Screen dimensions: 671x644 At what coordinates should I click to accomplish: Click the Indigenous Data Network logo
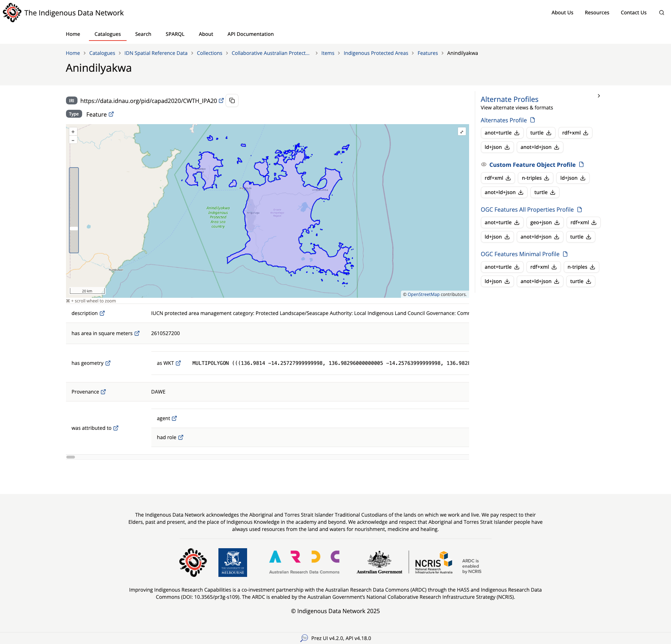(12, 13)
